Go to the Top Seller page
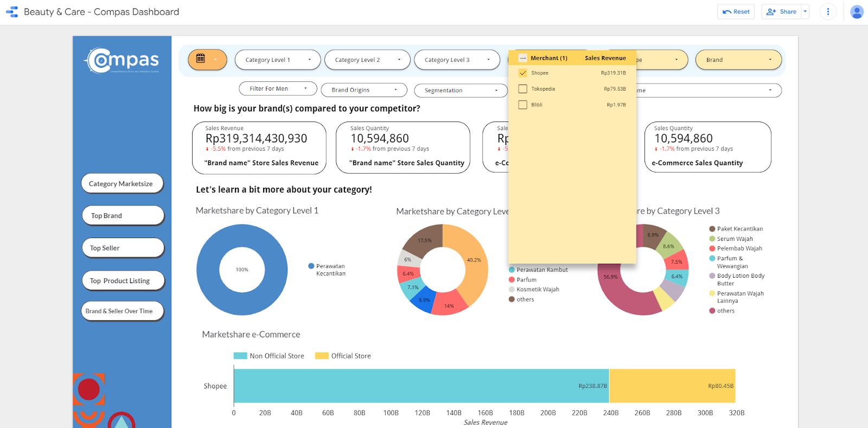The image size is (868, 428). click(123, 248)
